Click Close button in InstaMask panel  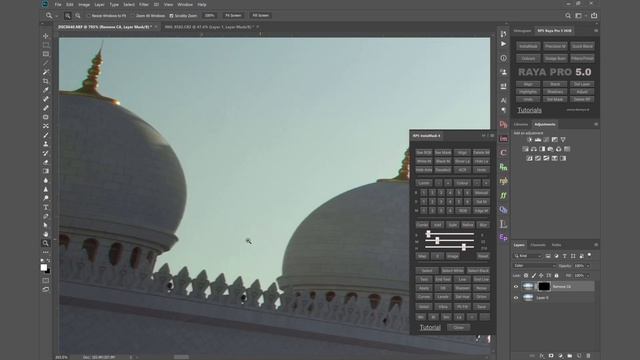point(458,327)
